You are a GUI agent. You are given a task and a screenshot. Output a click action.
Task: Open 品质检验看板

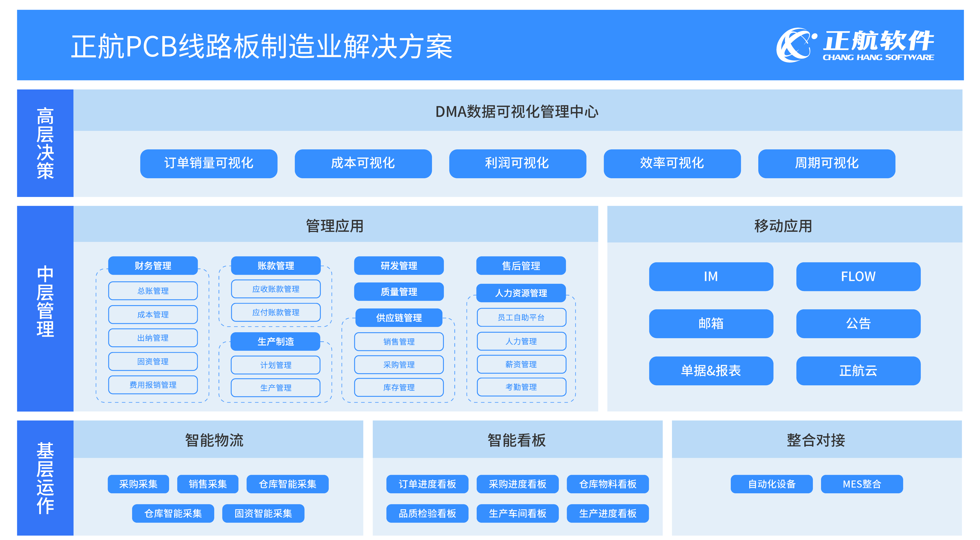click(427, 513)
